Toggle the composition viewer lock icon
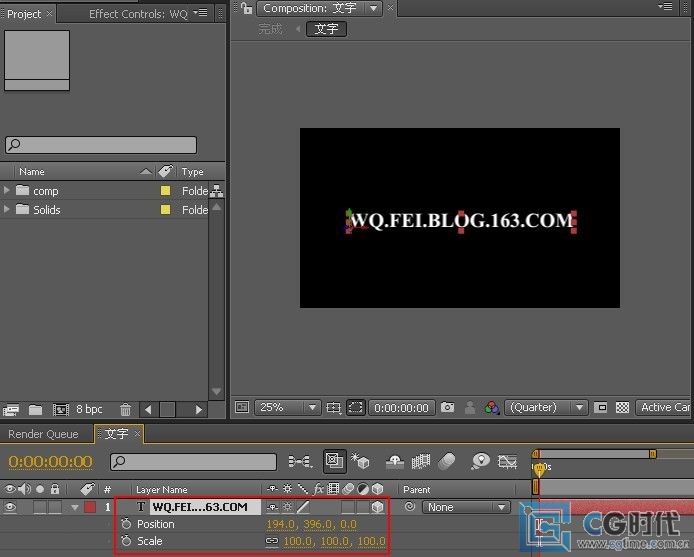 tap(247, 8)
